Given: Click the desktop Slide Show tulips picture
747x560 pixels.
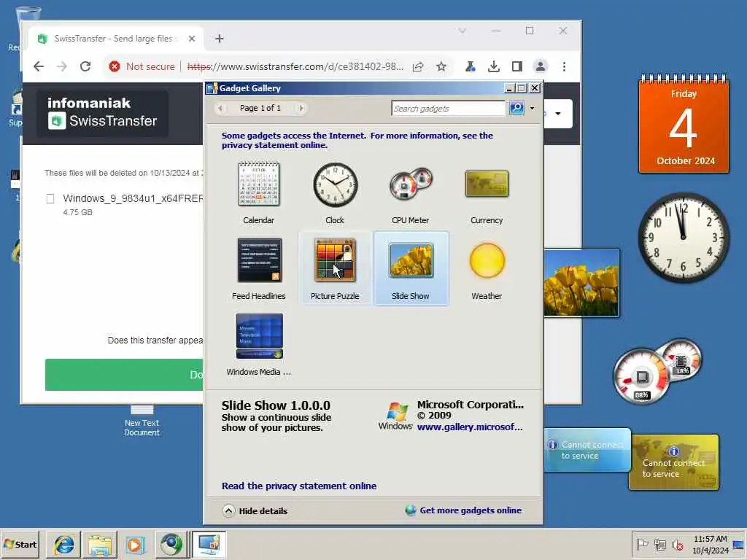Looking at the screenshot, I should tap(581, 283).
